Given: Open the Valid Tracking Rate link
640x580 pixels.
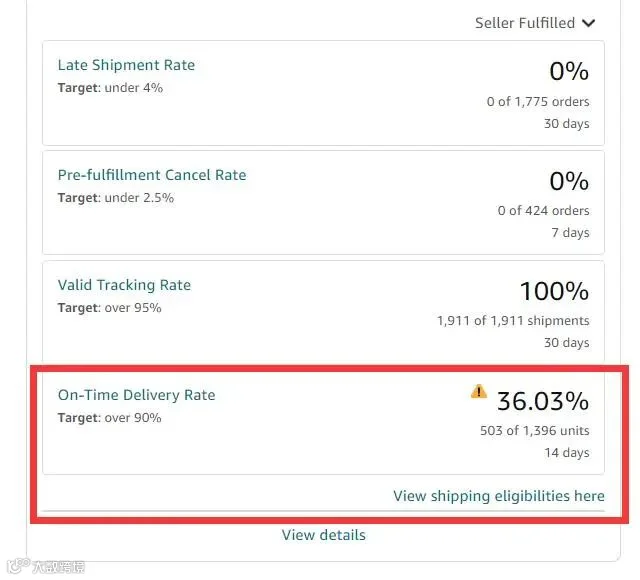Looking at the screenshot, I should click(x=124, y=285).
